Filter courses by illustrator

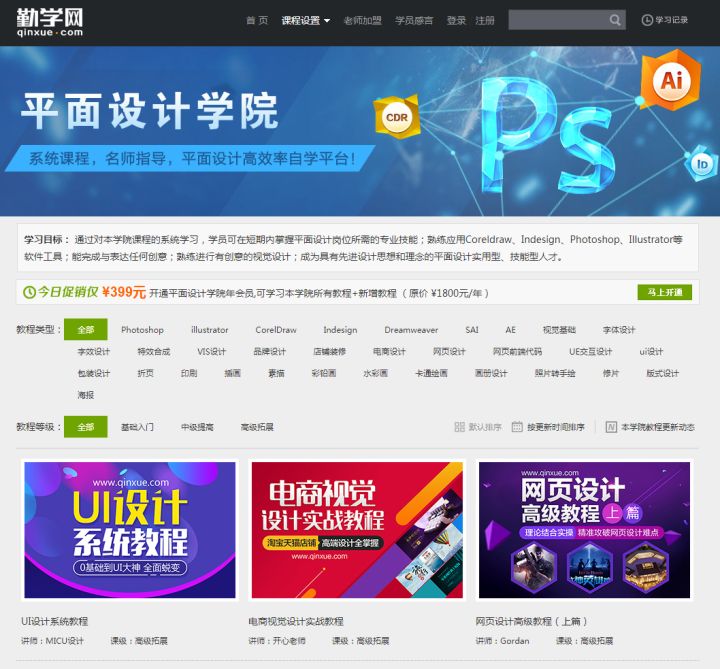209,330
